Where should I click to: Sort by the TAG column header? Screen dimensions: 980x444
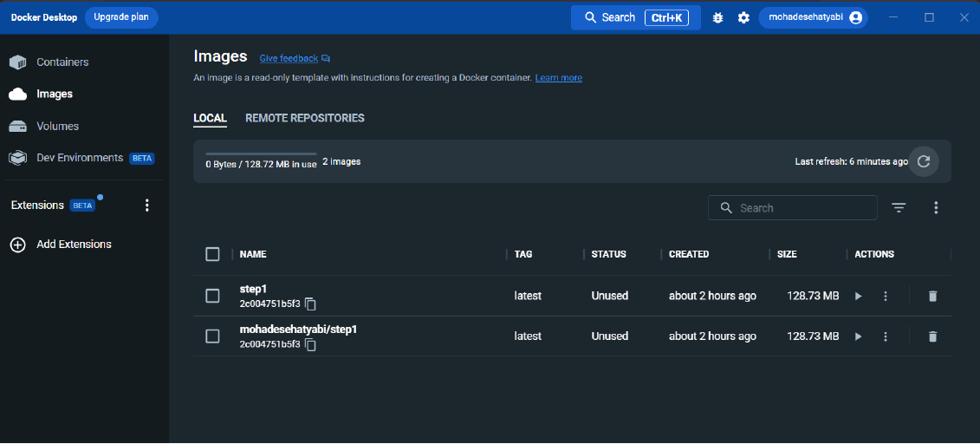pyautogui.click(x=523, y=254)
